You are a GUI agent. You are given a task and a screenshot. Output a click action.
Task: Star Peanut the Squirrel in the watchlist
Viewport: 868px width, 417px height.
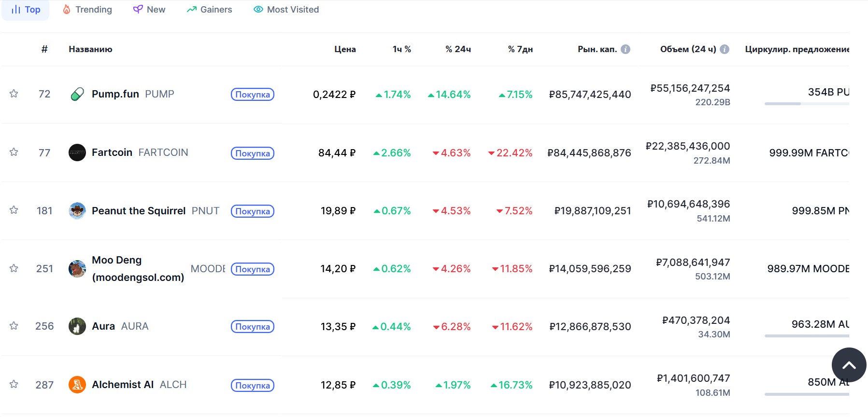click(14, 210)
